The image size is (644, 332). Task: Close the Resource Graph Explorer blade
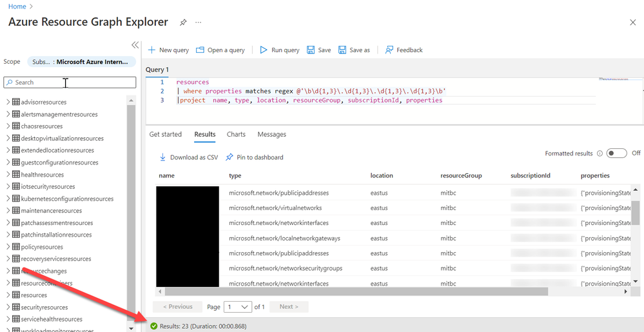pos(633,23)
